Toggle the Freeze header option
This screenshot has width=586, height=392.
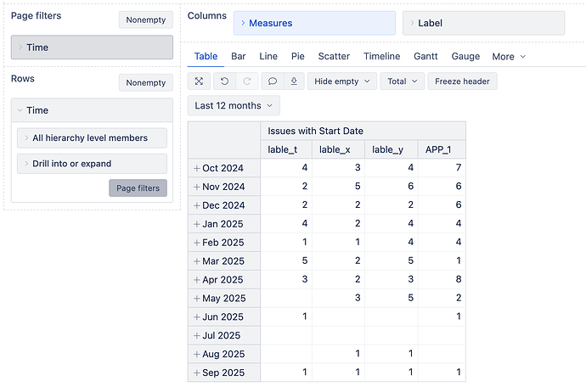point(462,81)
